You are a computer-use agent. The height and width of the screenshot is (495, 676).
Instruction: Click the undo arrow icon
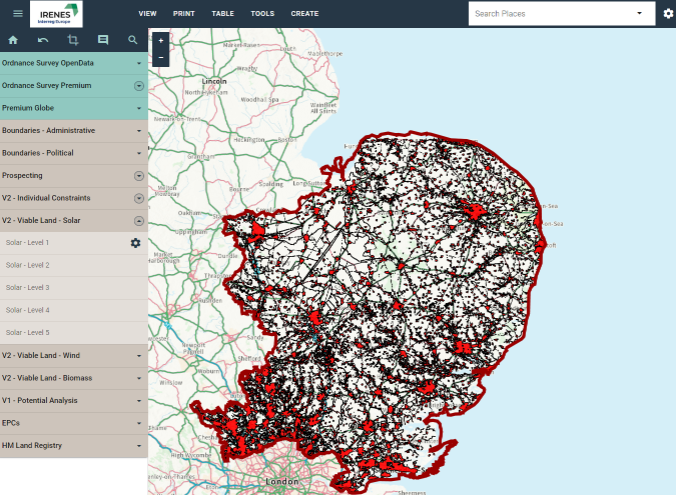tap(43, 40)
